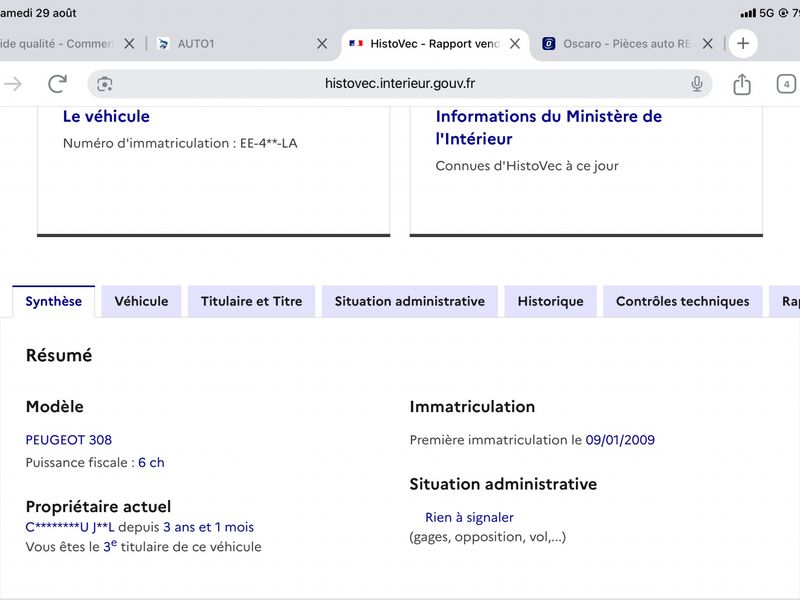Click the Immatriculation heading
This screenshot has width=800, height=600.
coord(472,407)
